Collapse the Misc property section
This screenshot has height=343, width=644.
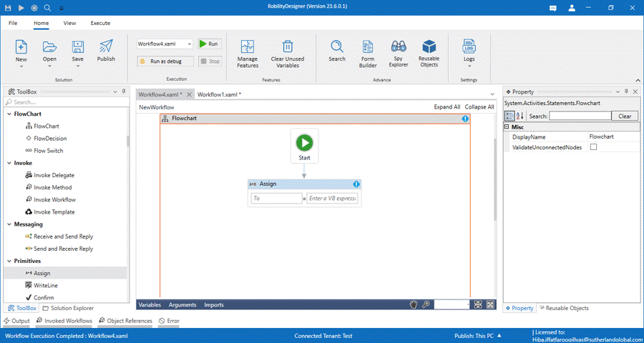(x=507, y=126)
